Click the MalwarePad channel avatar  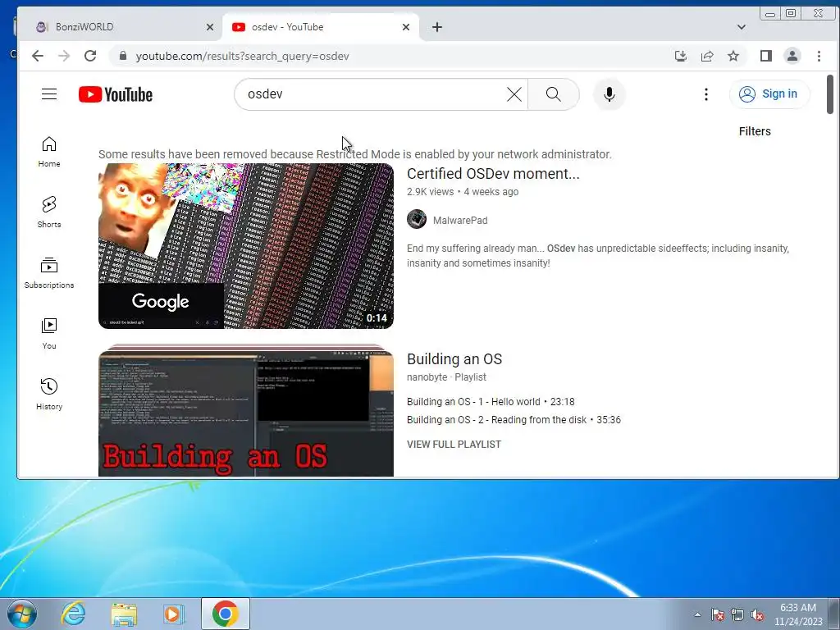click(x=417, y=219)
